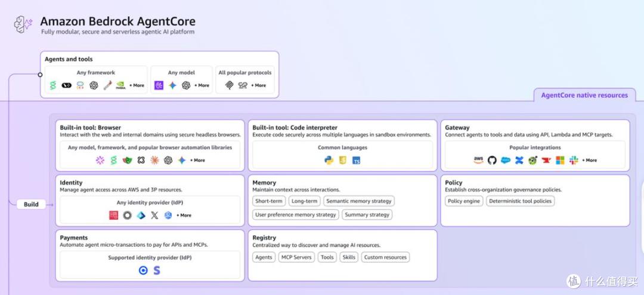Click + More under Popular integrations

589,161
